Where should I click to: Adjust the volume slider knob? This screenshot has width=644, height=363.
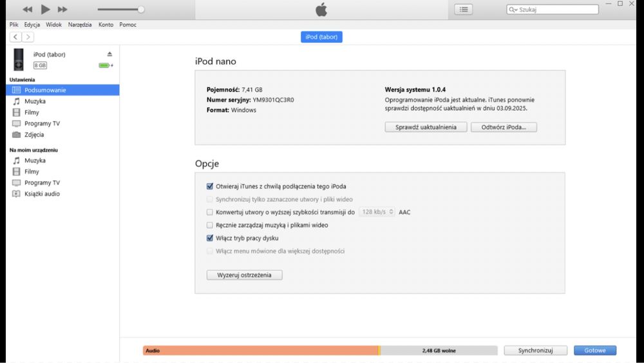point(141,10)
